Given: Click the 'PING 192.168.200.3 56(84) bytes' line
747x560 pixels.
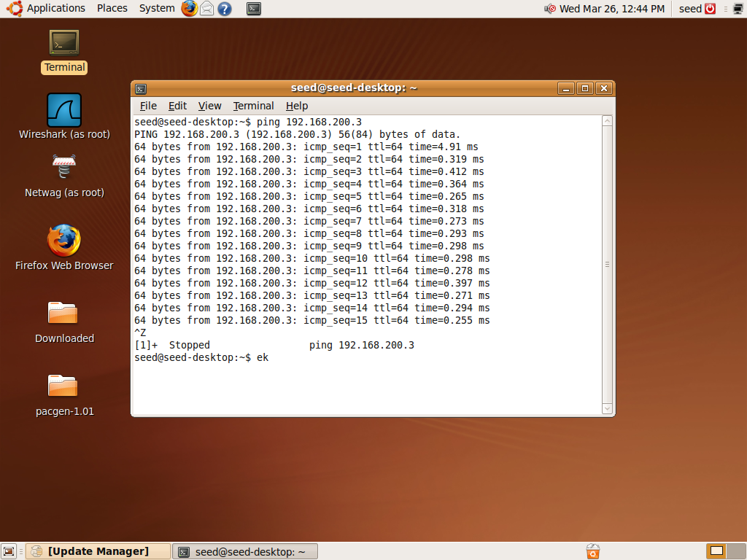Looking at the screenshot, I should pyautogui.click(x=298, y=134).
